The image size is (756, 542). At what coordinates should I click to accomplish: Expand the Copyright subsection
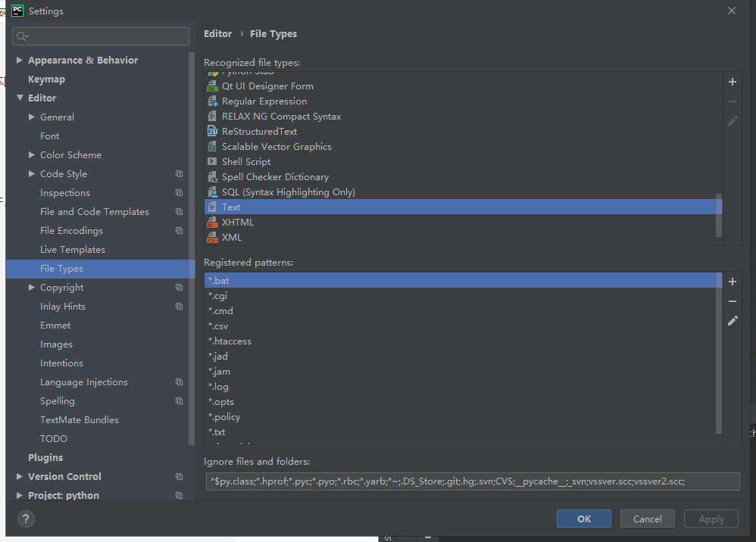click(x=31, y=287)
